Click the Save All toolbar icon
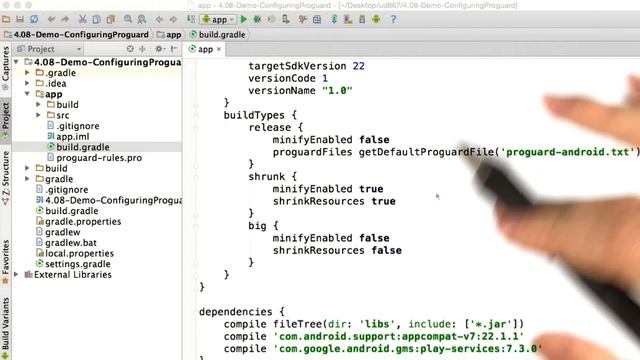The image size is (640, 360). 20,19
